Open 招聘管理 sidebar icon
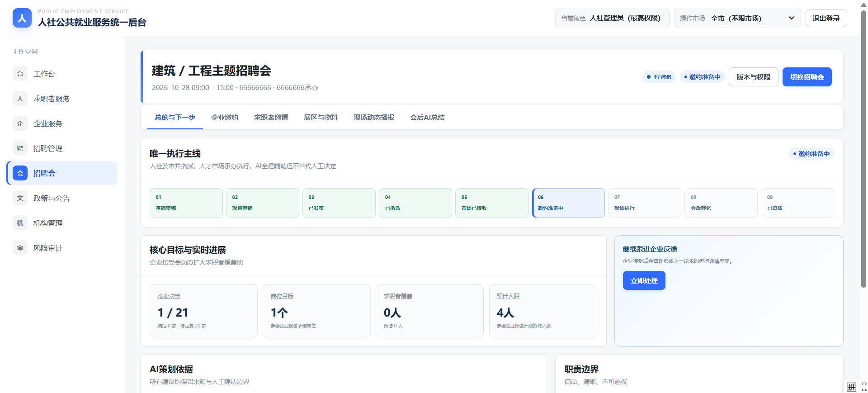Screen dimensions: 868x393 pyautogui.click(x=20, y=148)
